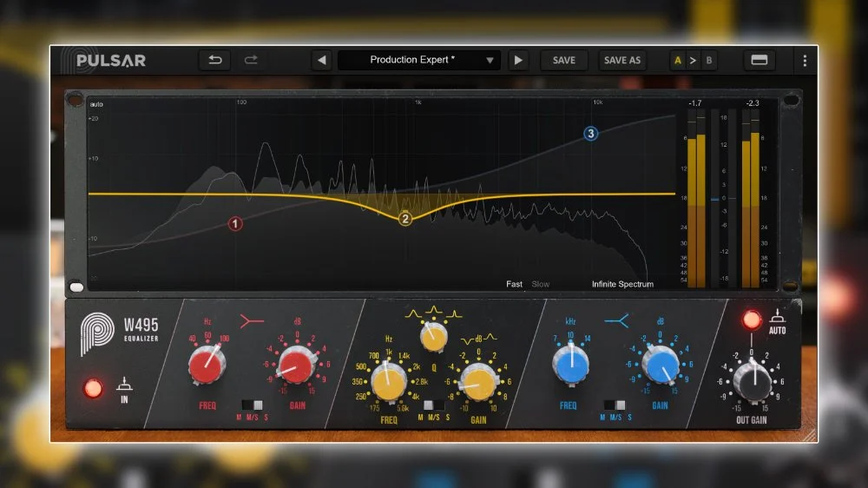Click the auto scale label
This screenshot has height=488, width=868.
pos(96,104)
